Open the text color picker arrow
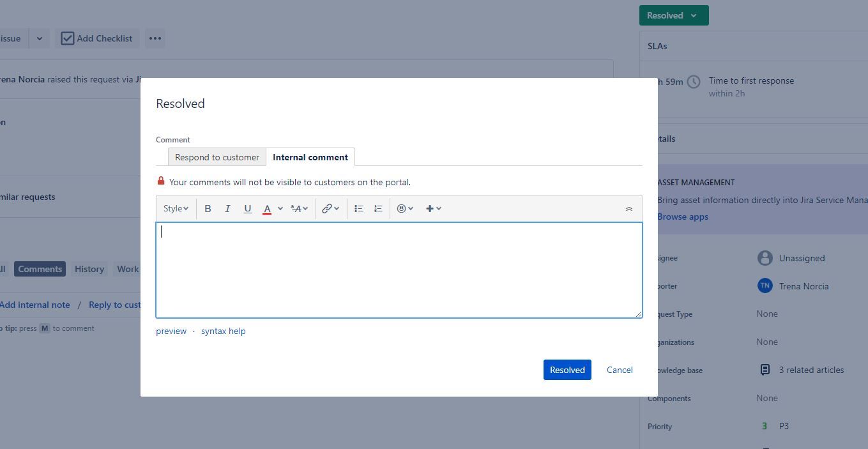The width and height of the screenshot is (868, 449). pos(280,208)
